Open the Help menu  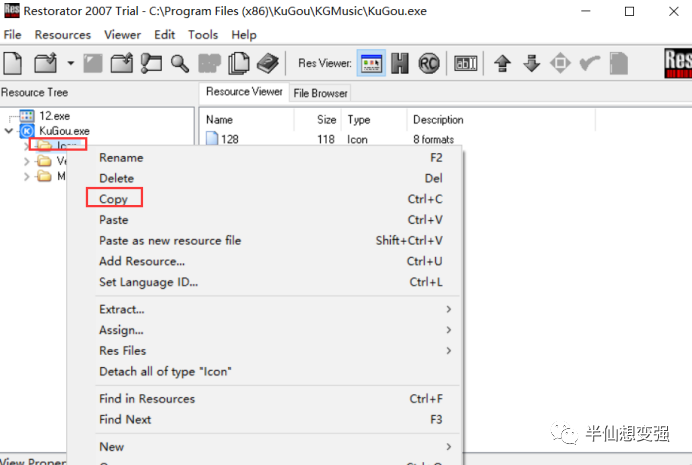pos(244,35)
